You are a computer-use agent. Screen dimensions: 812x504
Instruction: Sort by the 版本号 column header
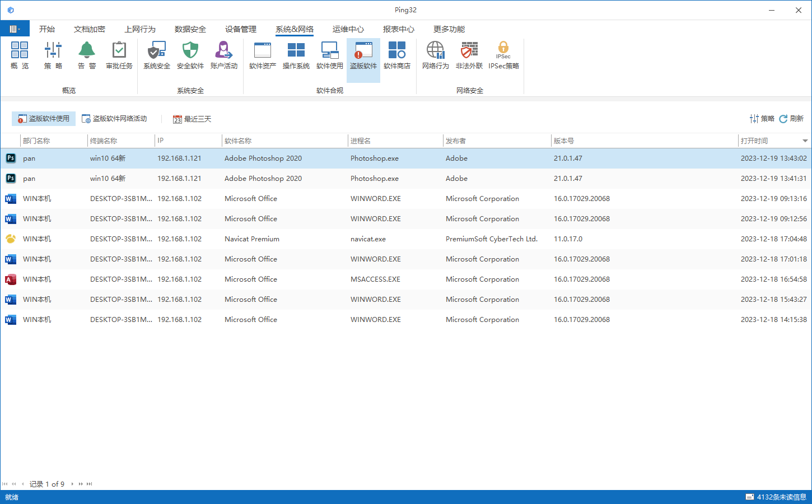pyautogui.click(x=645, y=141)
